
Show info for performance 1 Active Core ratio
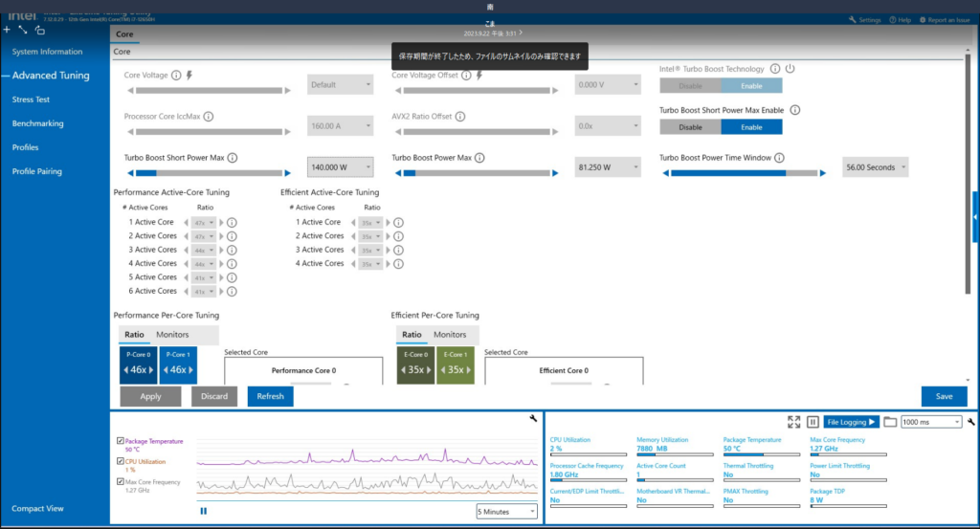232,222
